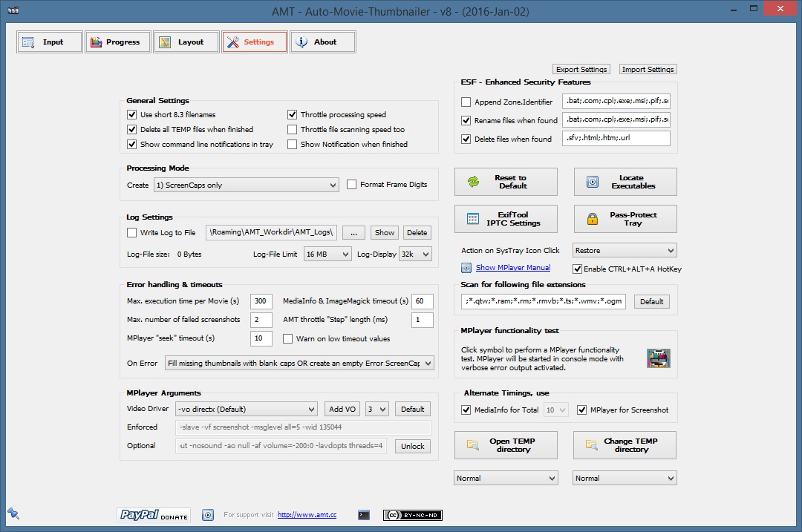This screenshot has height=532, width=802.
Task: Click the Pass-Protect Tray padlock button
Action: click(x=625, y=219)
